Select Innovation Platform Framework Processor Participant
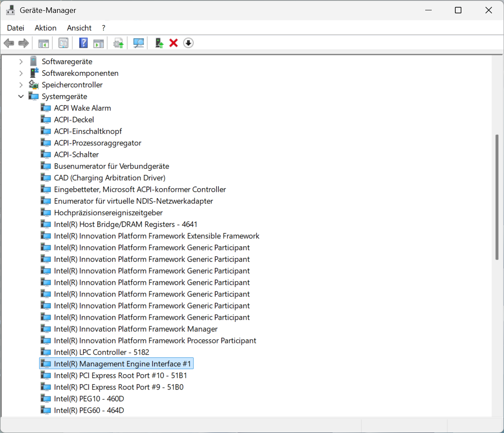The width and height of the screenshot is (504, 433). 155,340
